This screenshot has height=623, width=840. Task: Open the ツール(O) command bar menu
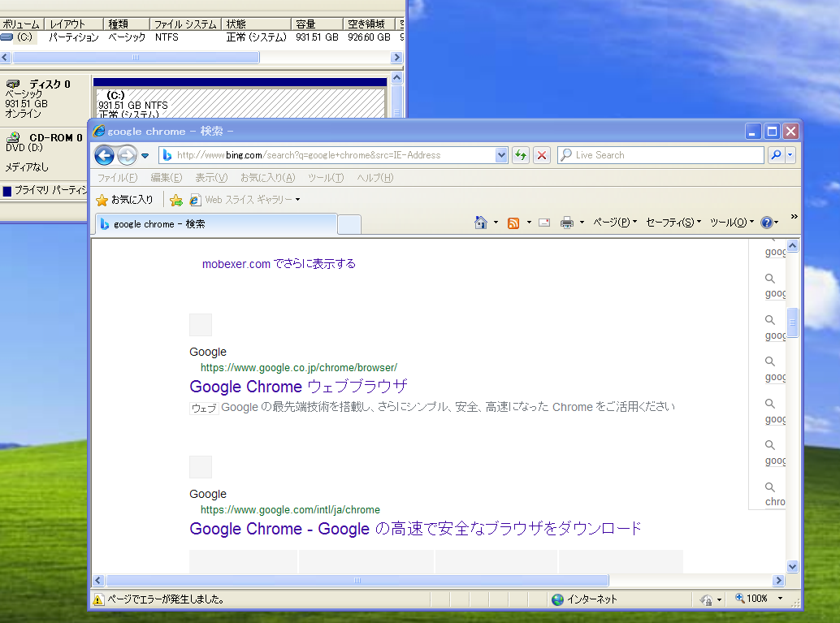click(732, 223)
